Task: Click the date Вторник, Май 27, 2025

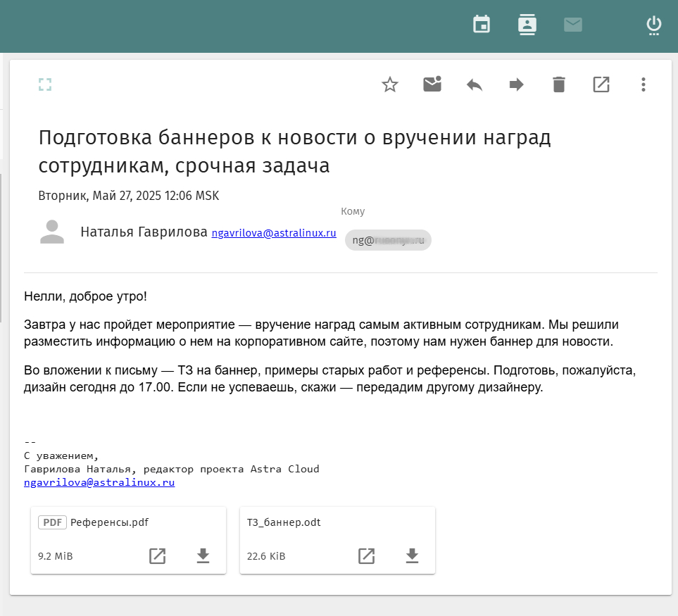Action: coord(129,196)
